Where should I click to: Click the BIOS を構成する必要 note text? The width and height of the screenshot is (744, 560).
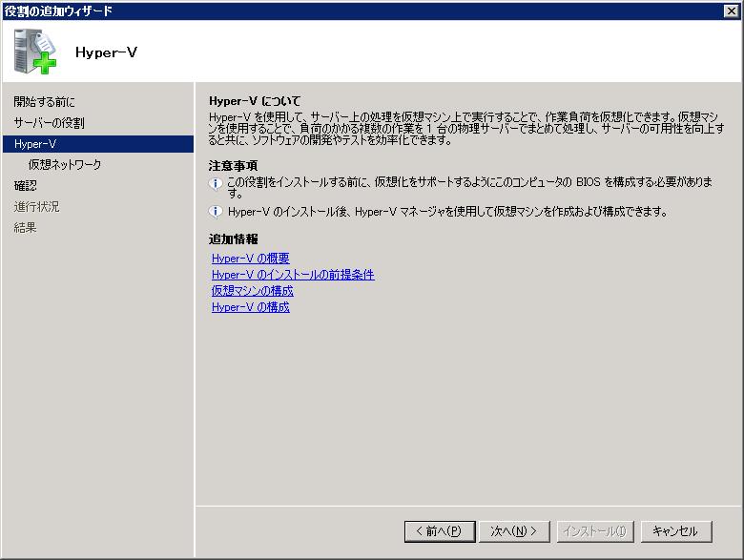[x=469, y=187]
